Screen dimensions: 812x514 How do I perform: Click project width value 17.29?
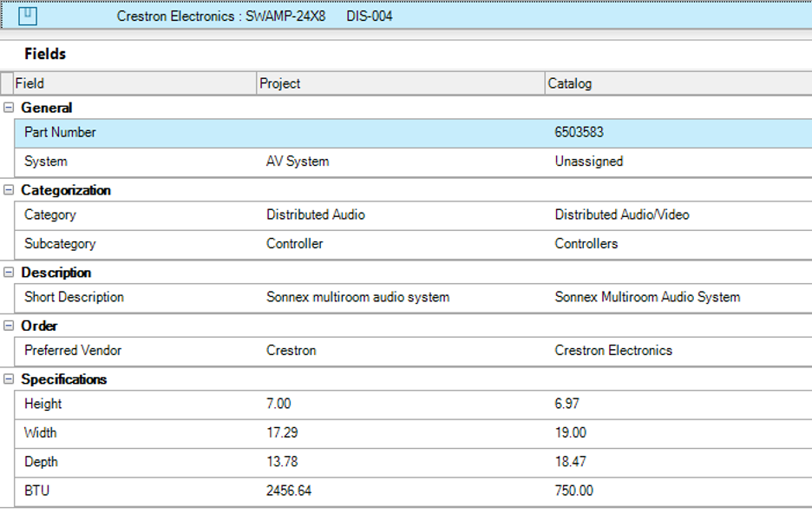(282, 432)
